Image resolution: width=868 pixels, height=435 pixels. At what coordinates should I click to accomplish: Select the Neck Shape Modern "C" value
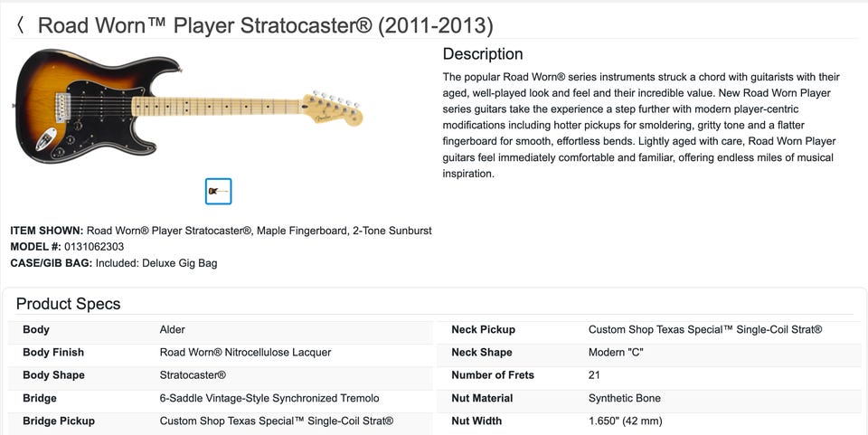pyautogui.click(x=616, y=353)
